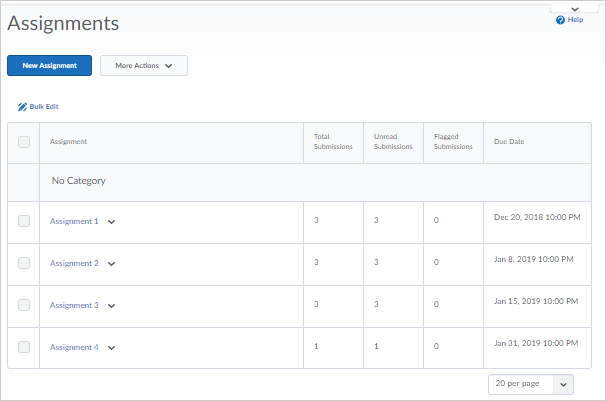The height and width of the screenshot is (401, 606).
Task: Open the Assignment 1 link
Action: coord(74,221)
